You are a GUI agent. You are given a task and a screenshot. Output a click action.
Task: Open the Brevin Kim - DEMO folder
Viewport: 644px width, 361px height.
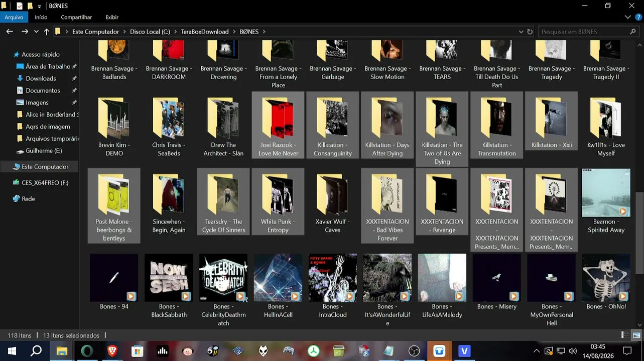114,124
